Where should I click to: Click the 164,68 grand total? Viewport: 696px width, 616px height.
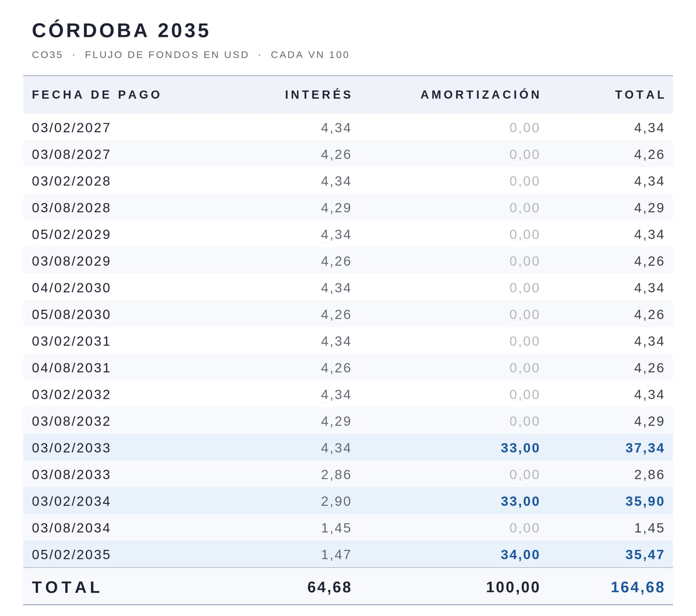coord(638,587)
